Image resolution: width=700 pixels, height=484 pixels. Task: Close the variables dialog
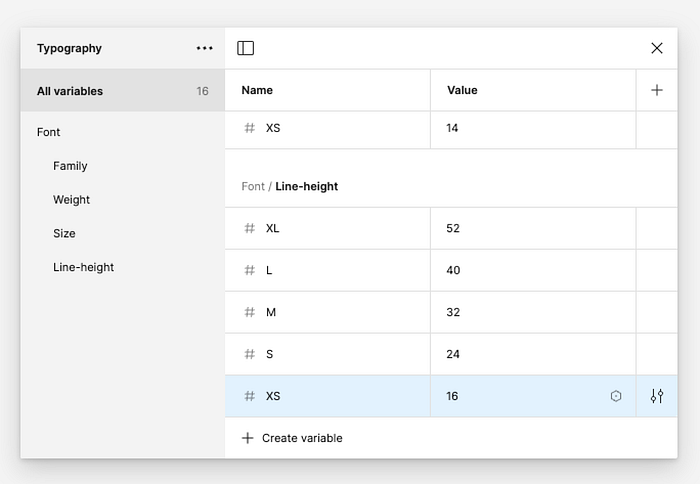(x=657, y=48)
